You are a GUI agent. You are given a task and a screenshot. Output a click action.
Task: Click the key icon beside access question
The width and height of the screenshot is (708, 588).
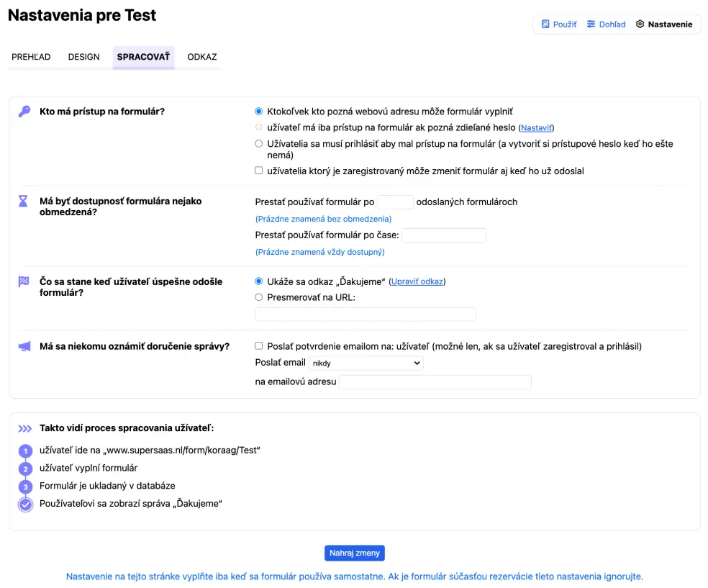click(x=24, y=112)
